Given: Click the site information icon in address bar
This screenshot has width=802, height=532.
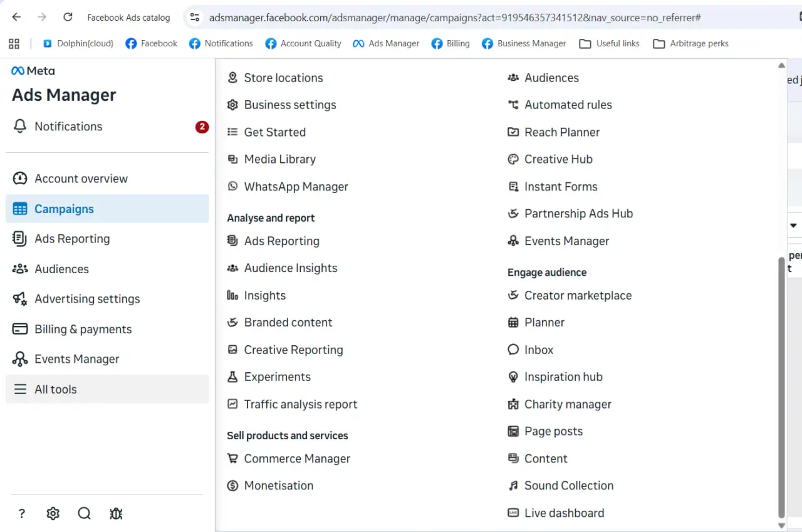Looking at the screenshot, I should pyautogui.click(x=195, y=18).
